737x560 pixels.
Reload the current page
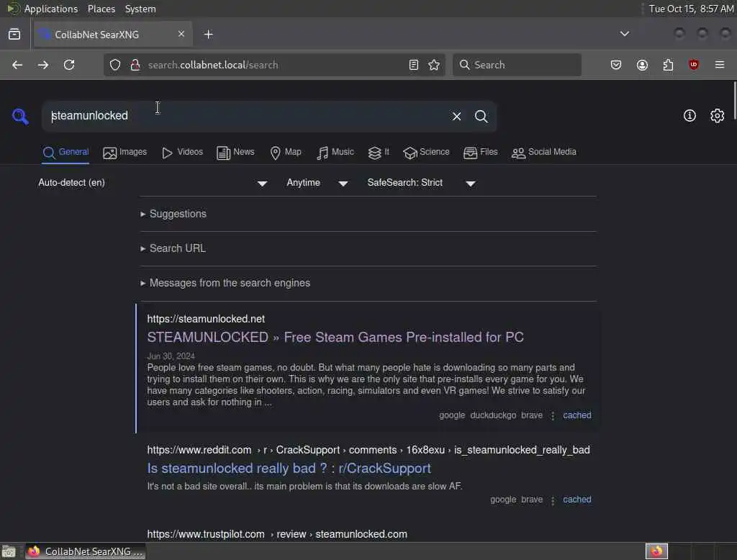69,65
